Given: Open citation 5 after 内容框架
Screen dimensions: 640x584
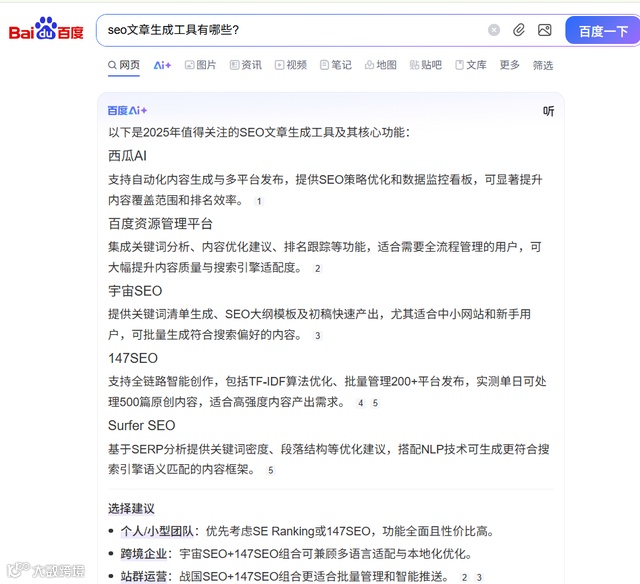Looking at the screenshot, I should [x=270, y=471].
